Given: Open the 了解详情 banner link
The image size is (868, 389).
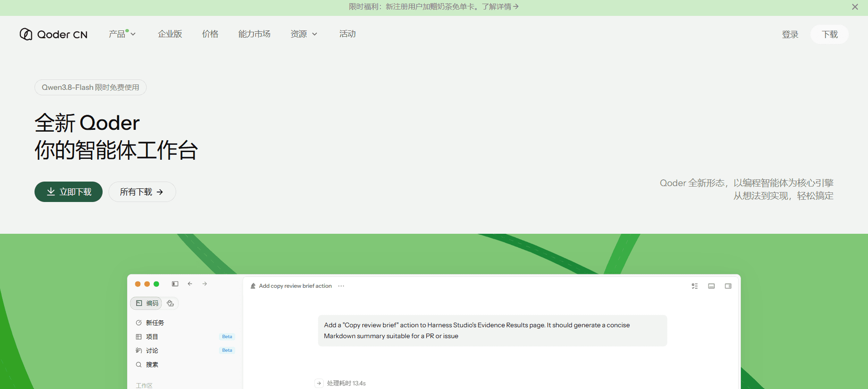Looking at the screenshot, I should [500, 7].
